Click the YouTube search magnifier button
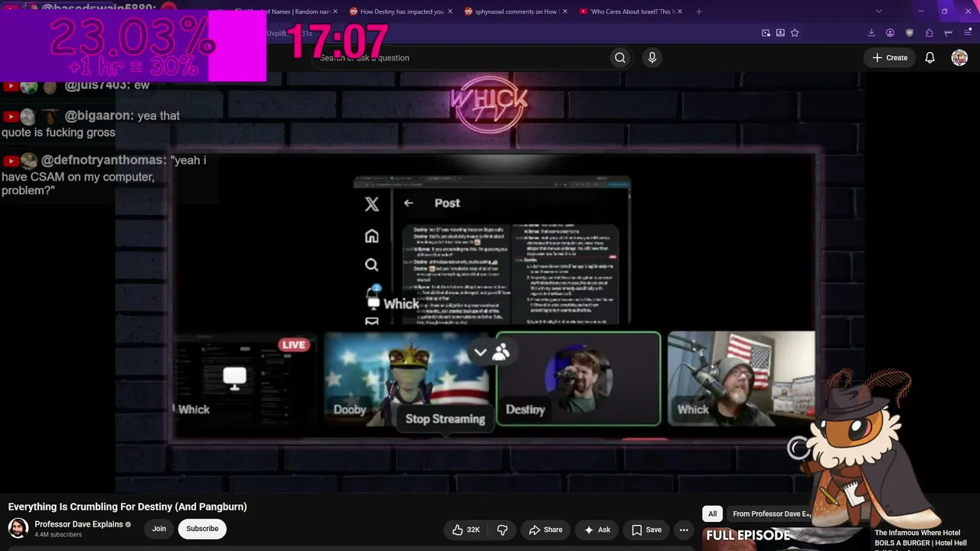 (620, 57)
